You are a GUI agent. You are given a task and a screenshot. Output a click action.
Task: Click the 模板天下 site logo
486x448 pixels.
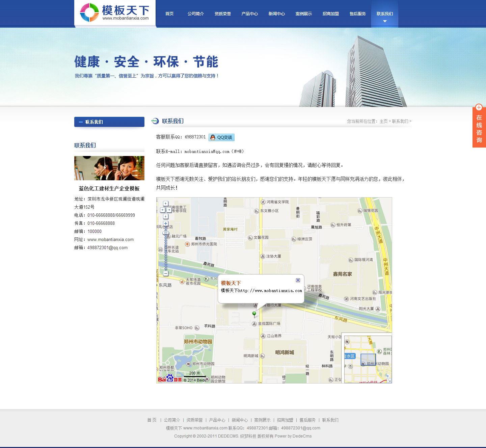115,13
